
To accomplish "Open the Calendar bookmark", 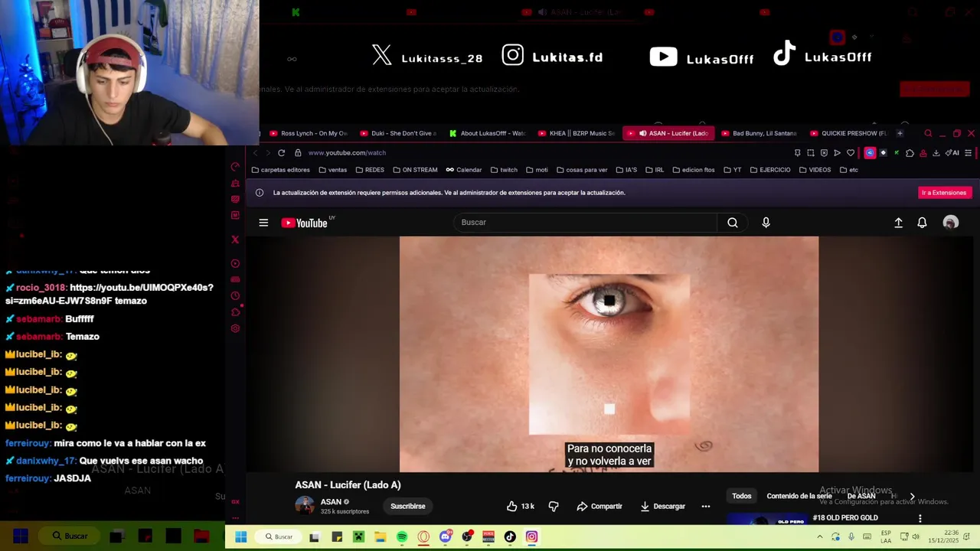I will pos(464,170).
